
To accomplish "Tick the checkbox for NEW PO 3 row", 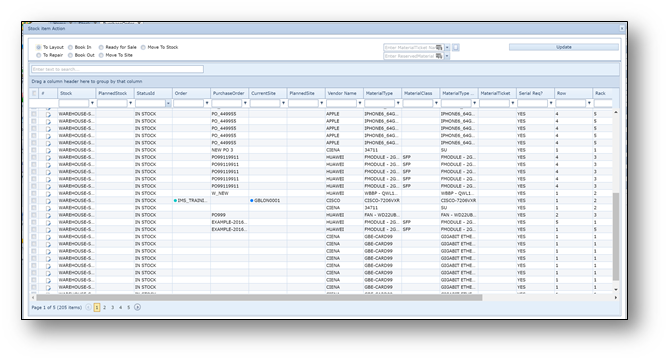I will pyautogui.click(x=34, y=150).
